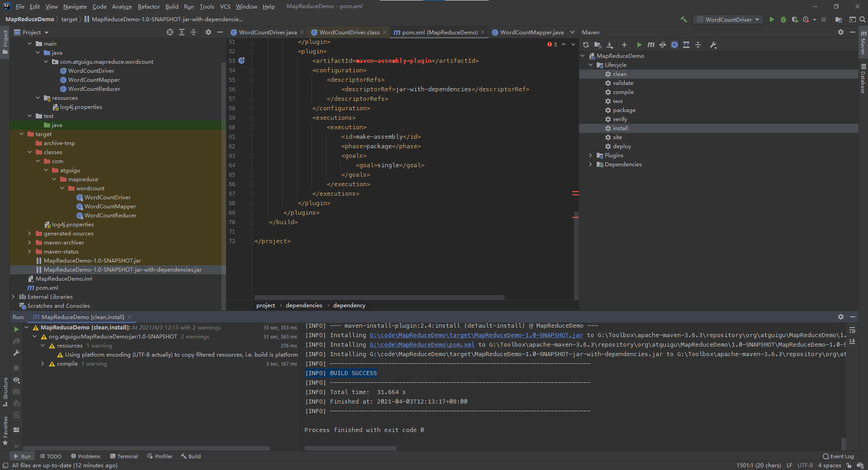The image size is (868, 470).
Task: Hide the Maven tool window minus icon
Action: 853,32
